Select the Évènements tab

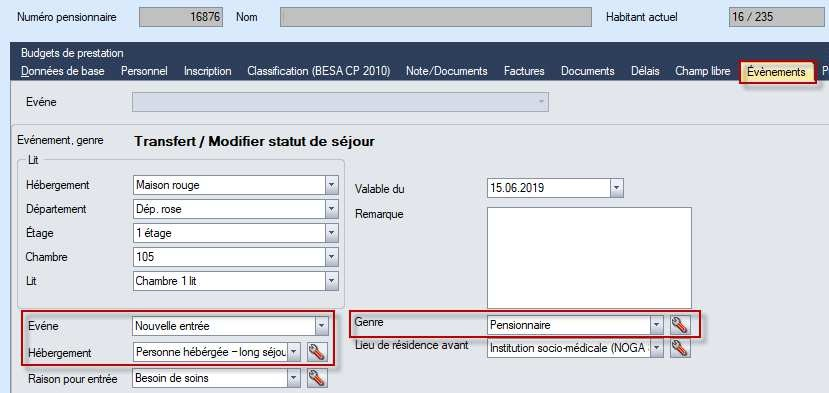tap(776, 72)
